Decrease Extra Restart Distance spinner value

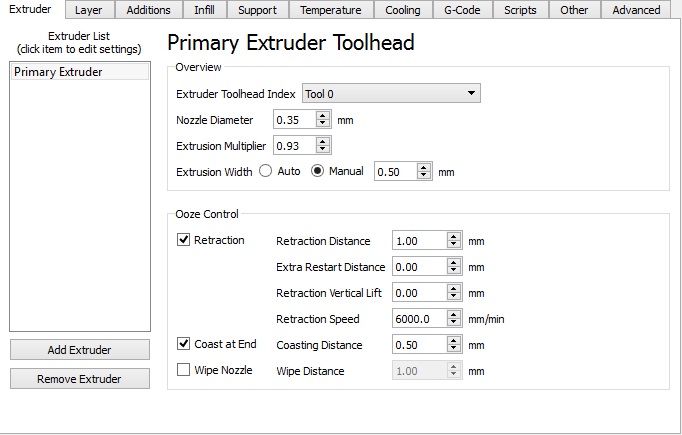[454, 272]
